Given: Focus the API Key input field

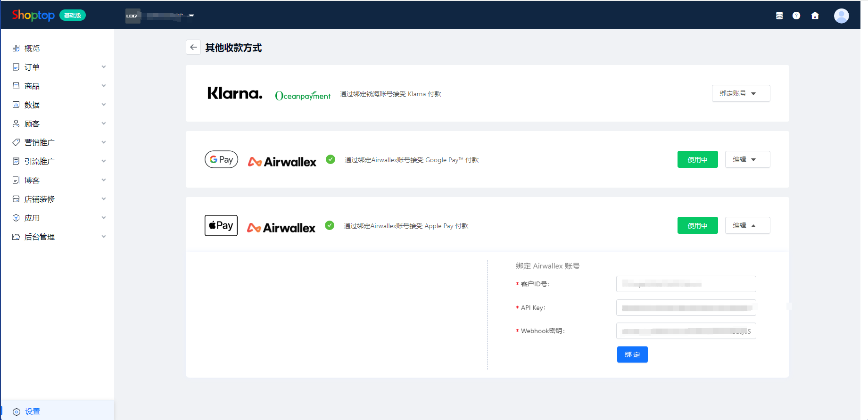Looking at the screenshot, I should coord(686,307).
